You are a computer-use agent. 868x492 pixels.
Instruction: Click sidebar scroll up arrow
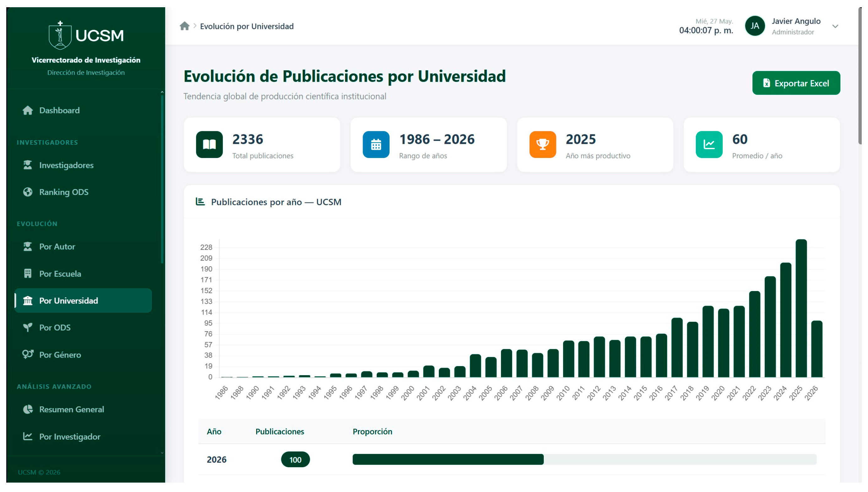[162, 92]
